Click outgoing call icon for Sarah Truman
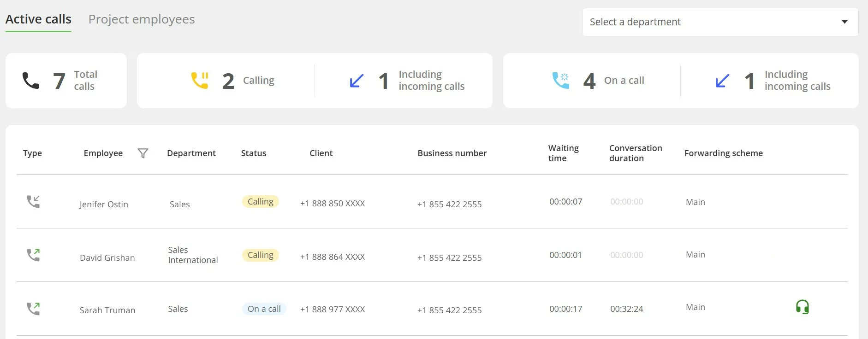868x339 pixels. click(33, 309)
